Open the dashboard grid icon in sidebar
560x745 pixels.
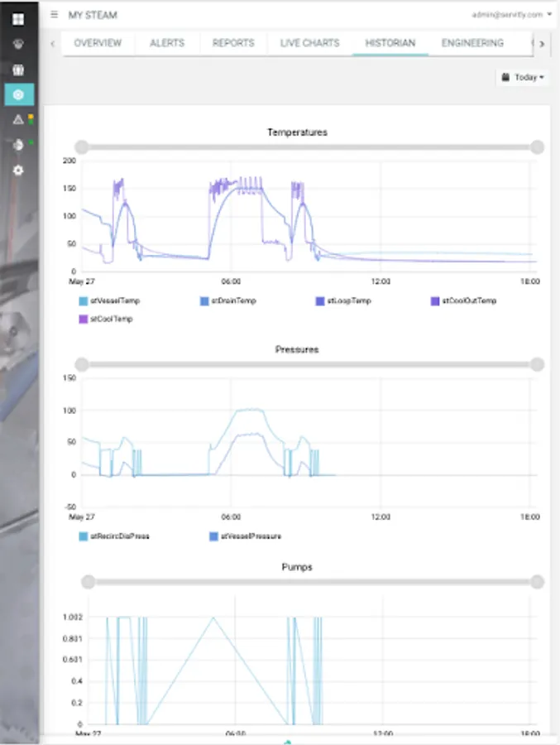point(18,19)
